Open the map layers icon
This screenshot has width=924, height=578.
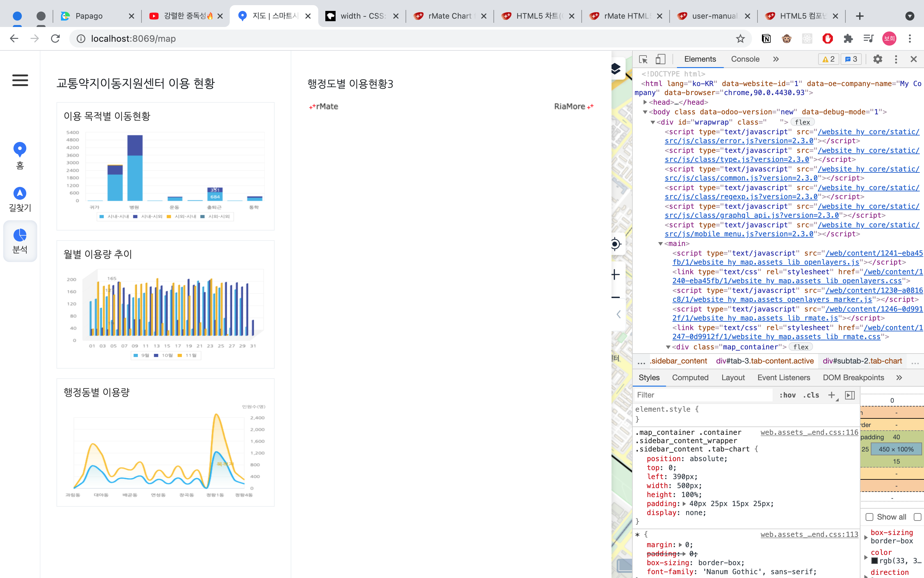click(615, 69)
